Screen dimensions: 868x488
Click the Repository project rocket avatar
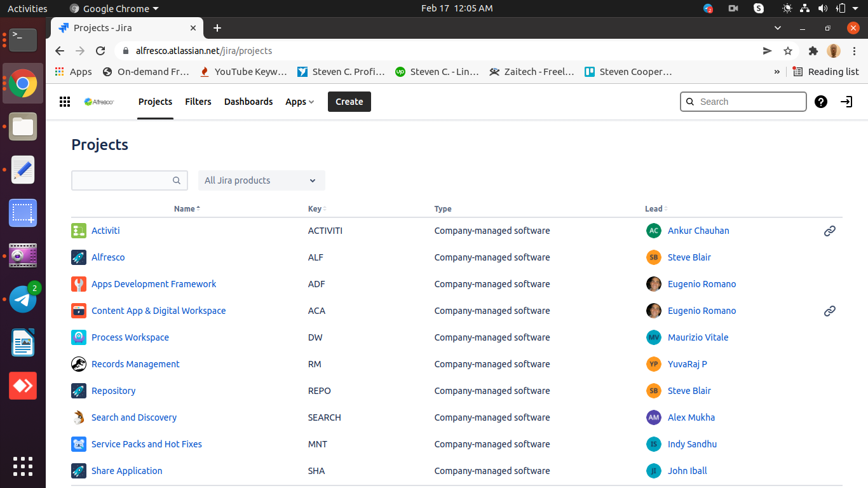point(79,391)
